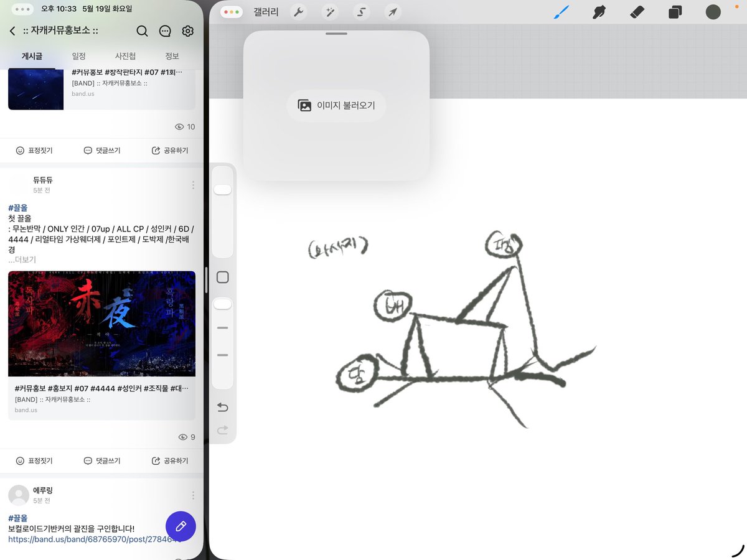Open band settings gear

pos(188,31)
